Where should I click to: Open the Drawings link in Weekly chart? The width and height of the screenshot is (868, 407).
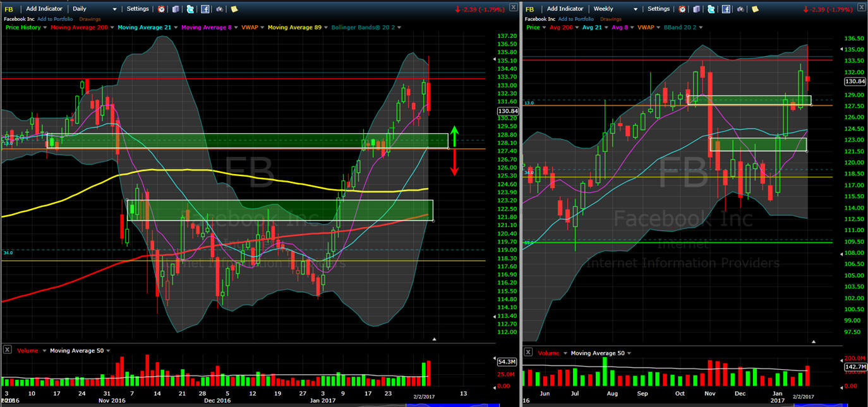(x=611, y=19)
